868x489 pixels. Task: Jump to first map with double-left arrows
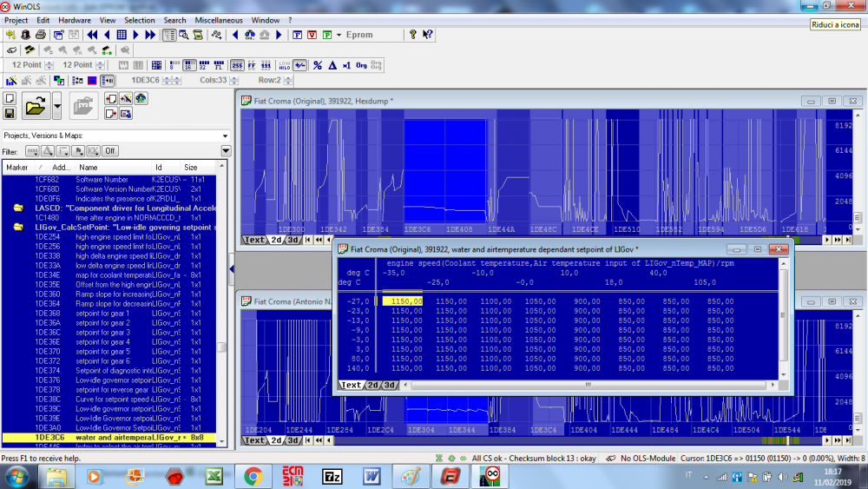93,35
